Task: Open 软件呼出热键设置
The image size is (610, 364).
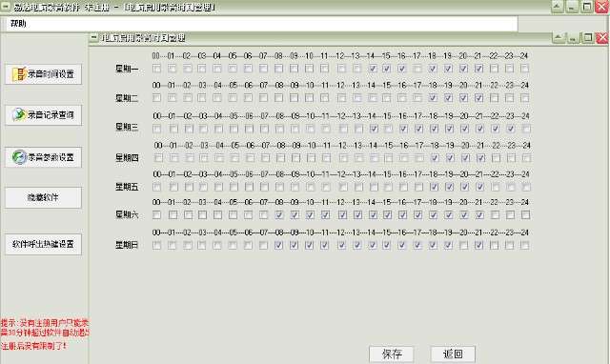Action: click(43, 244)
